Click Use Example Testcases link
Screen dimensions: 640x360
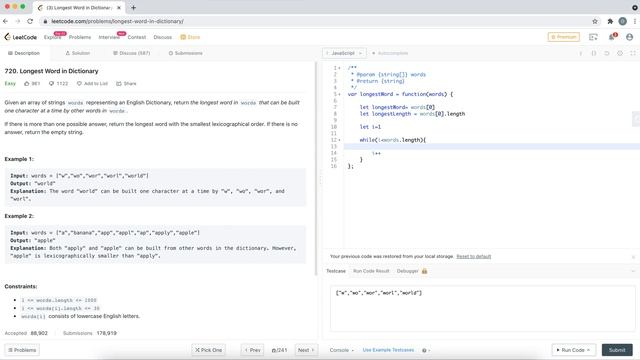[x=388, y=350]
